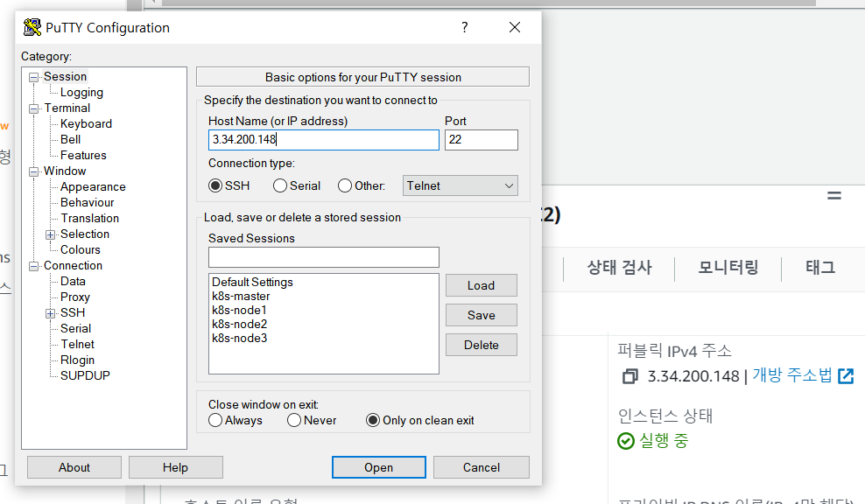865x504 pixels.
Task: Click the Saved Sessions name field
Action: pos(324,257)
